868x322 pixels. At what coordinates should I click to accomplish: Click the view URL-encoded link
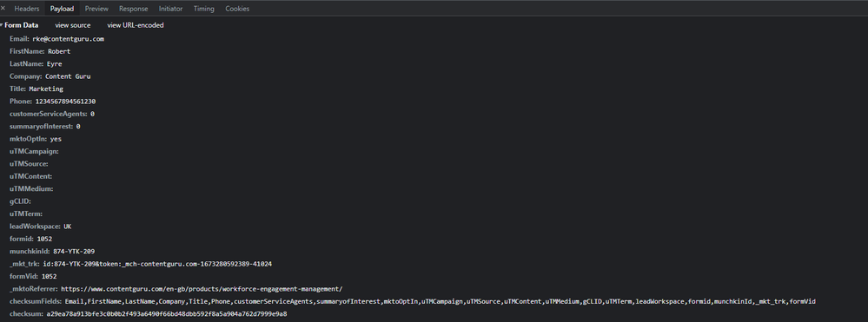(x=136, y=25)
